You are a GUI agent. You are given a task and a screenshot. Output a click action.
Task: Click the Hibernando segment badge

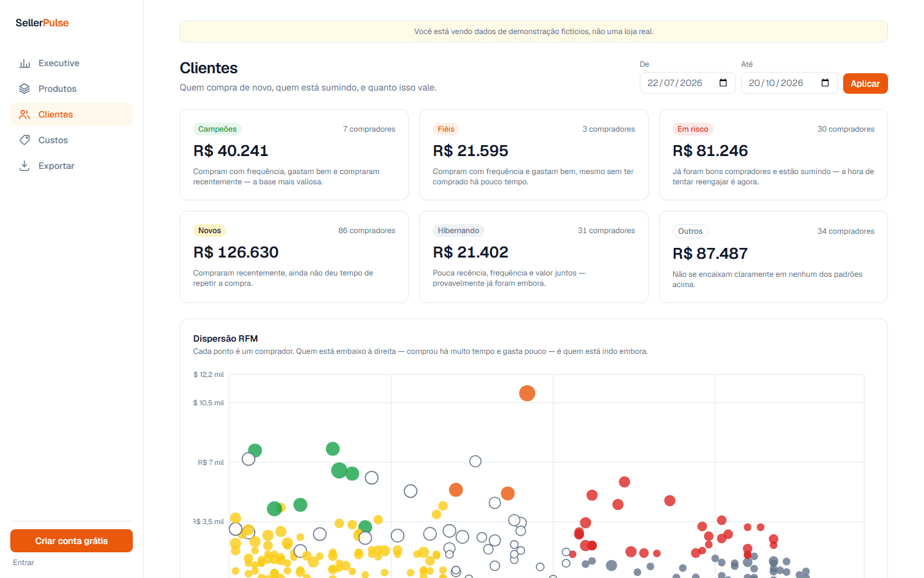(x=458, y=231)
